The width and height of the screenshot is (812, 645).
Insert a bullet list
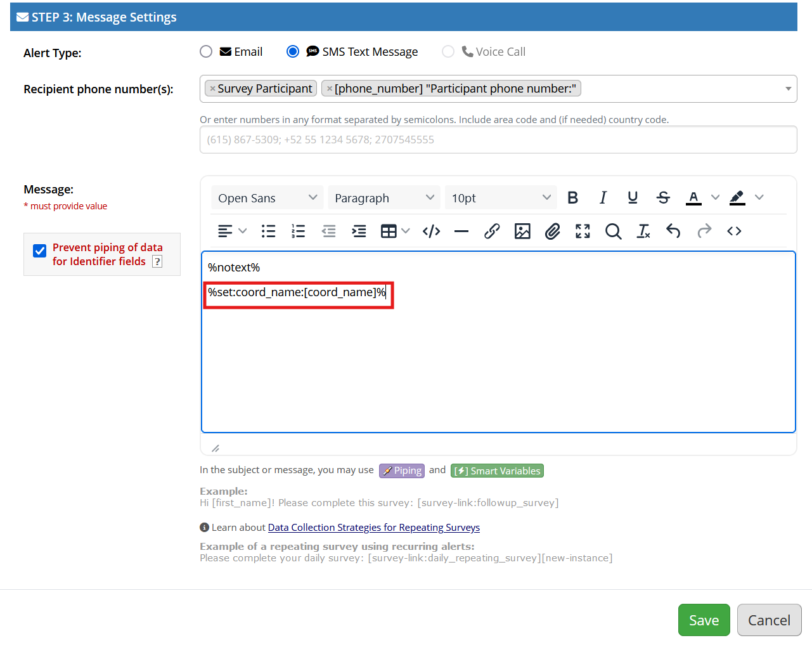coord(268,231)
